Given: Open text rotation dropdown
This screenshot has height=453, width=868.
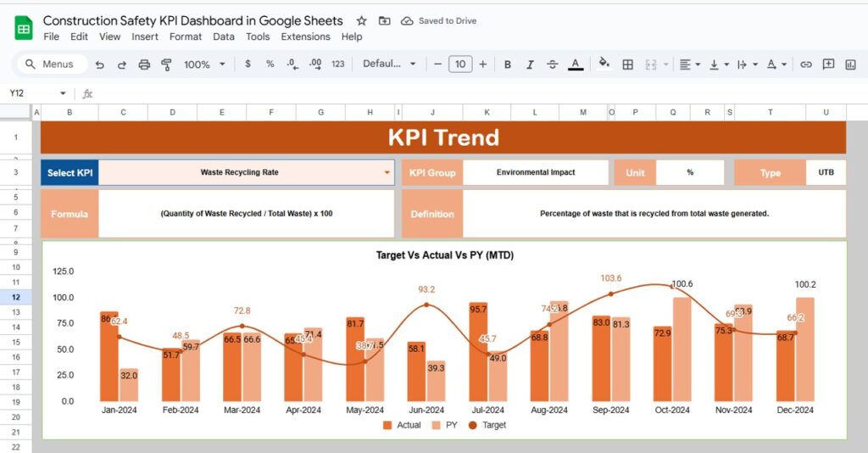Looking at the screenshot, I should [x=776, y=64].
